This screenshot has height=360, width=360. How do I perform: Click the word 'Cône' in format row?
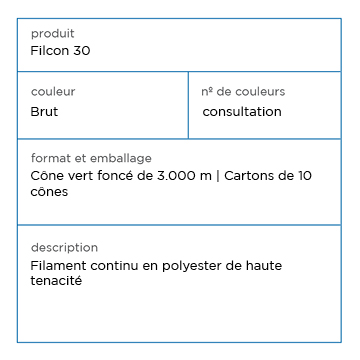point(46,176)
